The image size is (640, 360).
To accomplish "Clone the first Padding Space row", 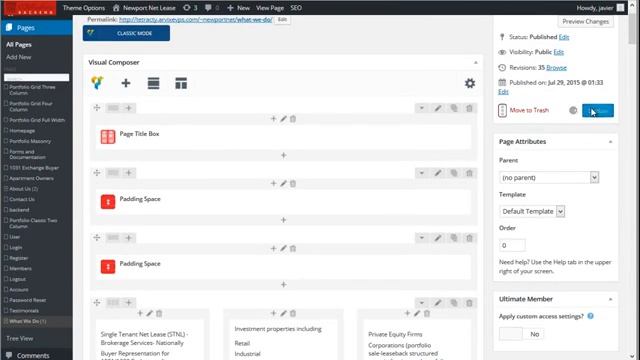I will pos(454,173).
